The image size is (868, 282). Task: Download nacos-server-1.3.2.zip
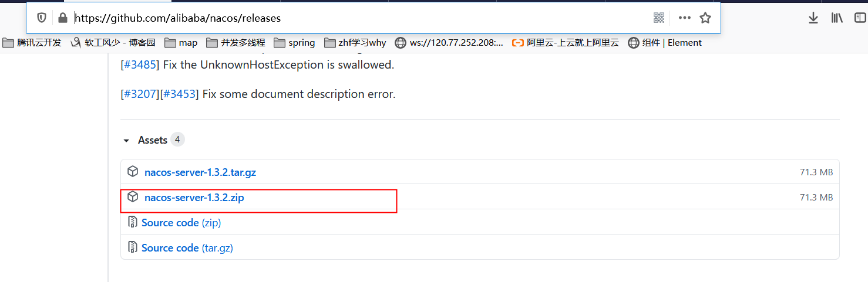coord(194,198)
